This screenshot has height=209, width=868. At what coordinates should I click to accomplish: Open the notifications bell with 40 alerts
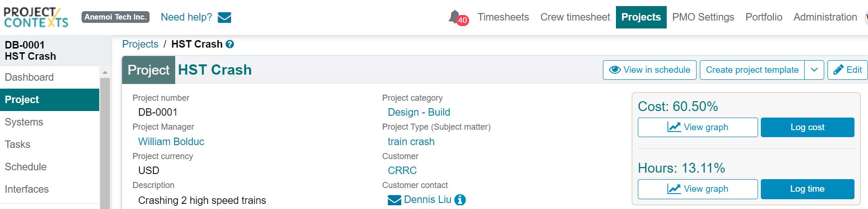[x=458, y=18]
